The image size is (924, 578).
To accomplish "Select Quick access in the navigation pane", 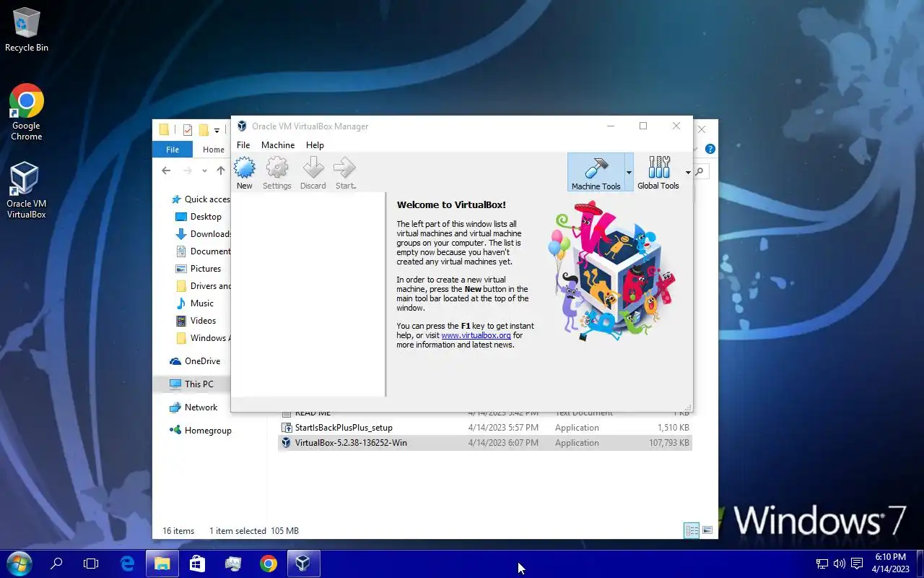I will point(201,199).
